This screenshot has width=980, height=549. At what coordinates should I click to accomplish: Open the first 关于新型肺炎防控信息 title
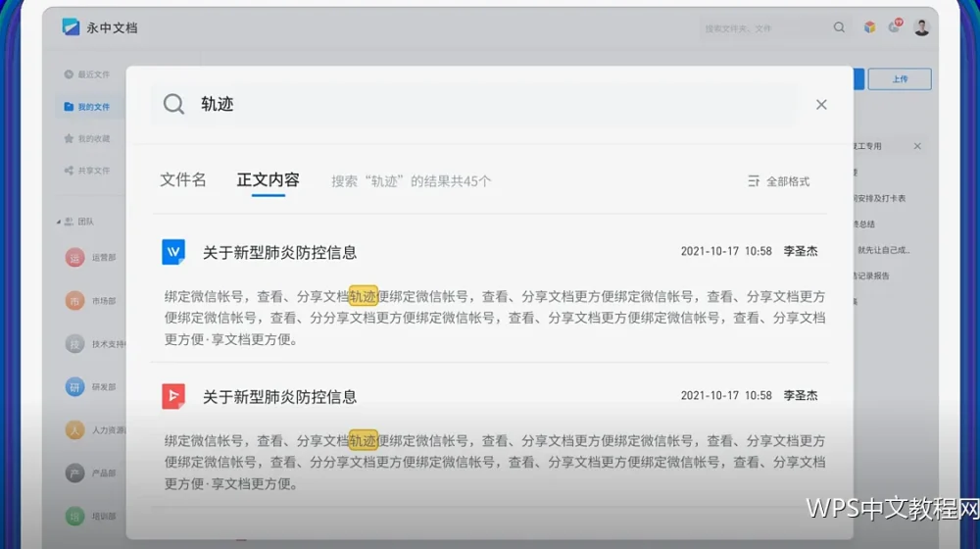[279, 252]
